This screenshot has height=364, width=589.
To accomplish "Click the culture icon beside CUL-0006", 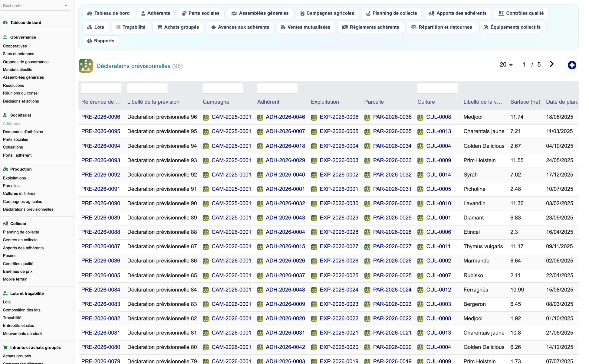I will pyautogui.click(x=420, y=232).
